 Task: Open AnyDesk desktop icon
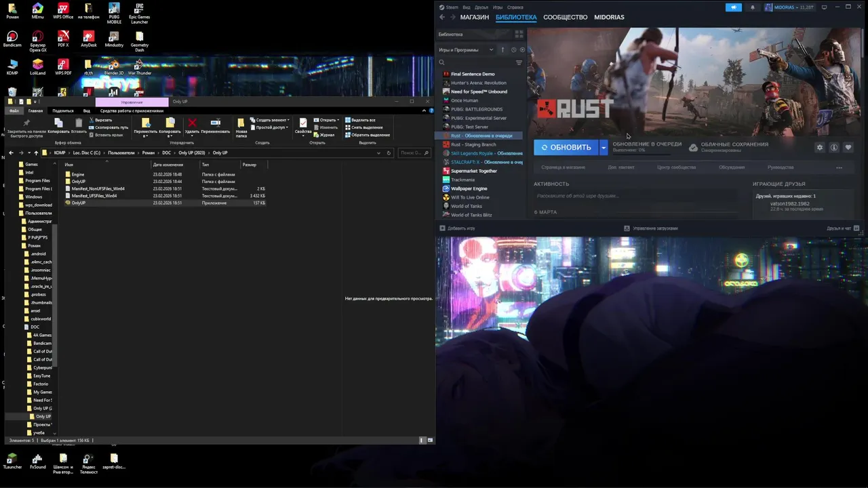click(x=89, y=39)
